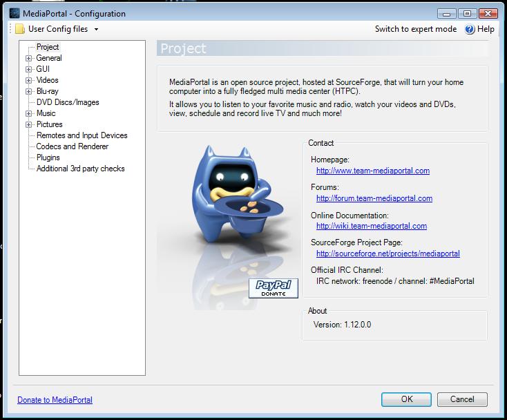
Task: Select Music in the settings tree
Action: [x=46, y=113]
